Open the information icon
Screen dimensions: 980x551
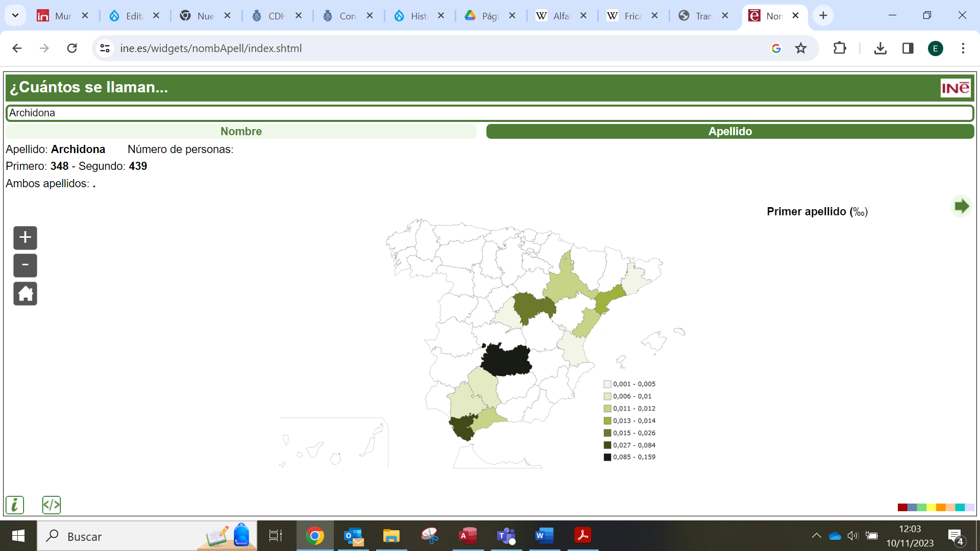[x=15, y=505]
